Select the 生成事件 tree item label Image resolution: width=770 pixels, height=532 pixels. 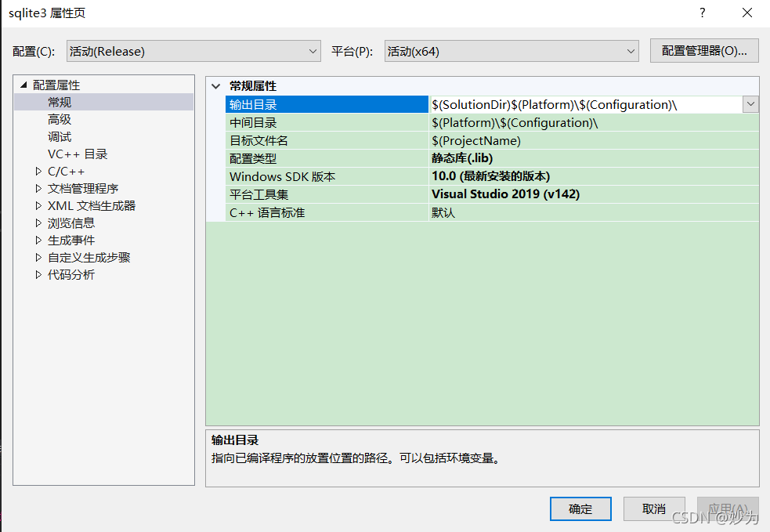pos(71,241)
